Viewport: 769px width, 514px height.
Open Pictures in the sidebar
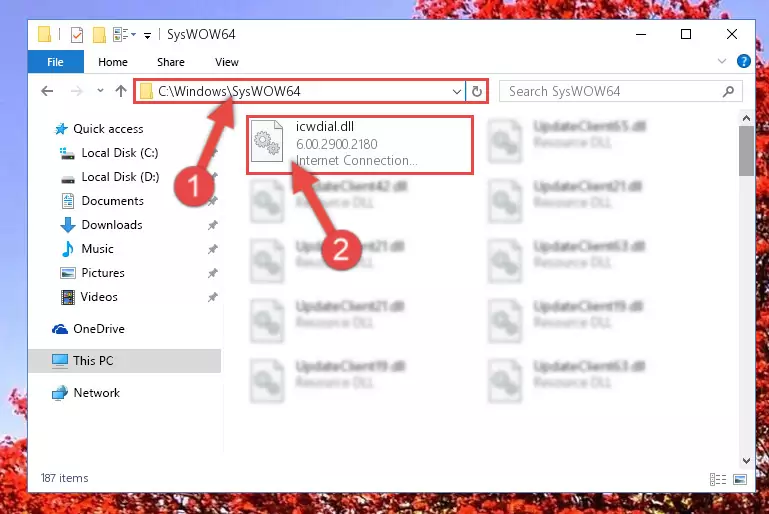103,273
